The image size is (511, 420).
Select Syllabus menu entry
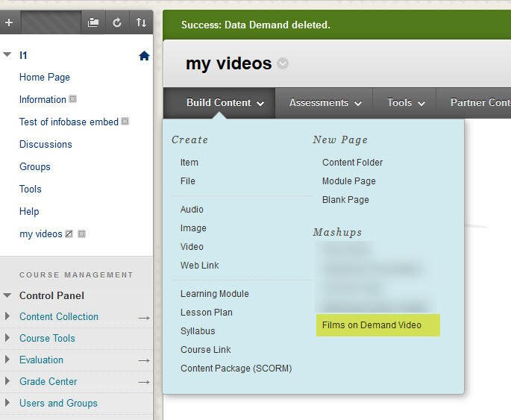point(198,330)
